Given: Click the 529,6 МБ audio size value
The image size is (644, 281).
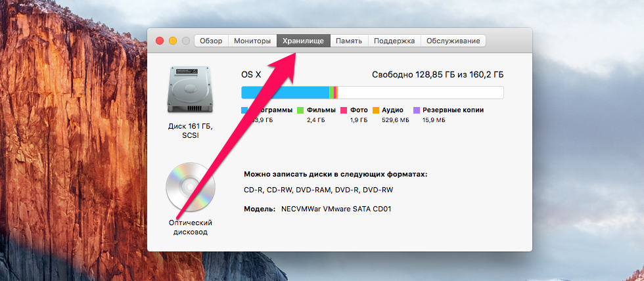Looking at the screenshot, I should (395, 120).
